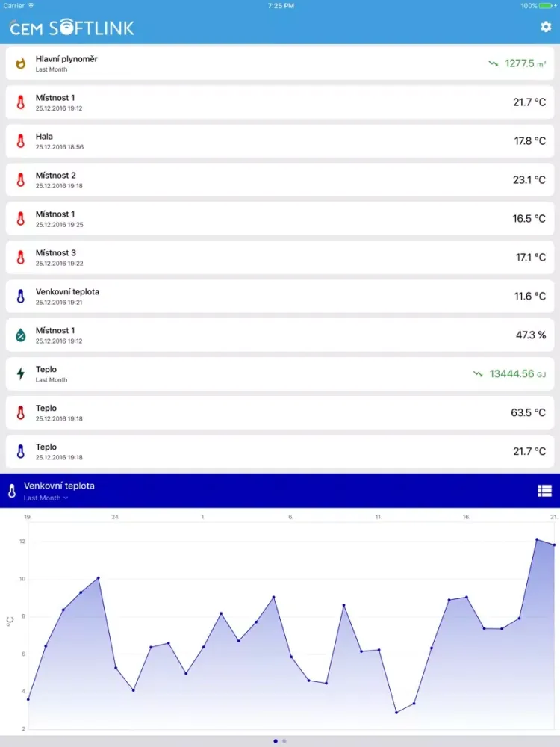Open the Hala temperature card
Screen dimensions: 560x747
[x=280, y=141]
